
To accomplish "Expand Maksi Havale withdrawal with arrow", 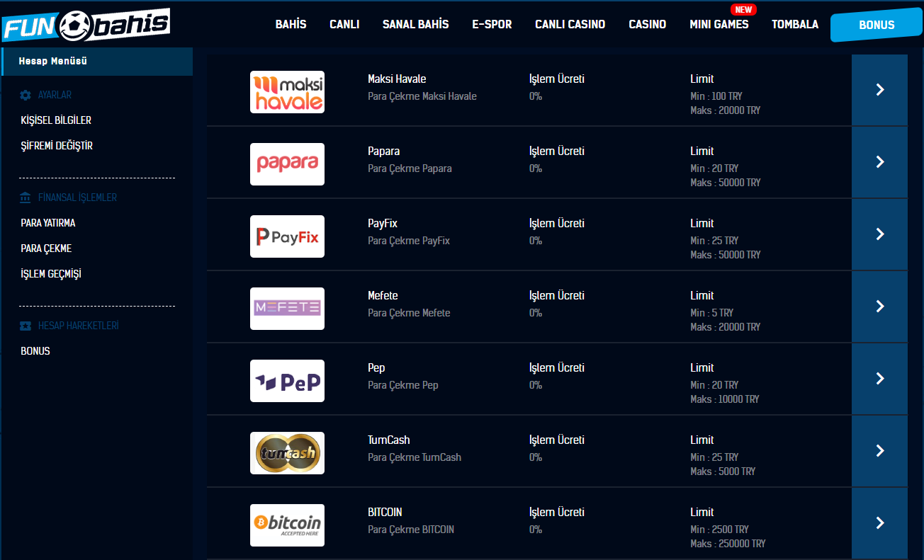I will point(879,90).
